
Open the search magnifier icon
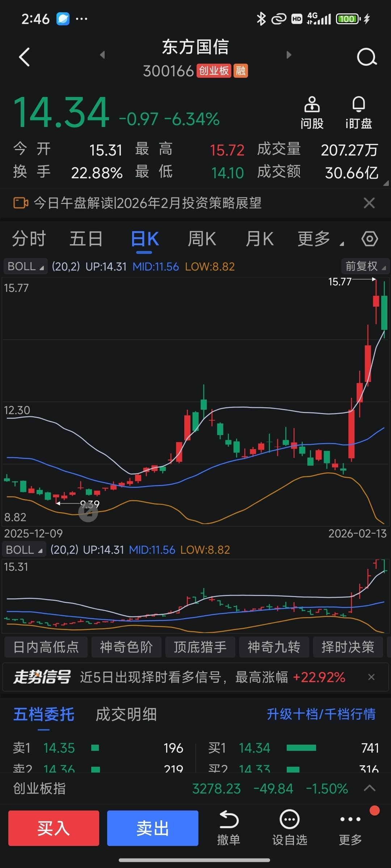coord(367,57)
